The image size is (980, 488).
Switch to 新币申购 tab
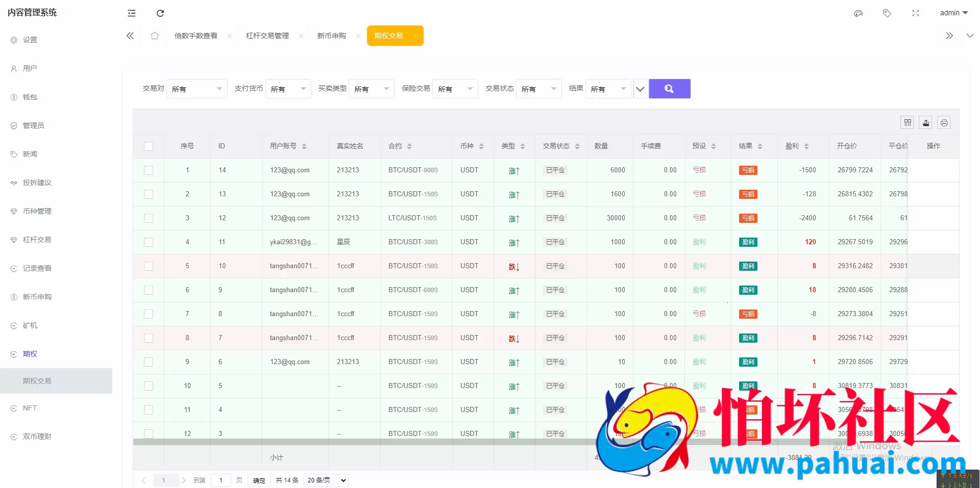(332, 36)
